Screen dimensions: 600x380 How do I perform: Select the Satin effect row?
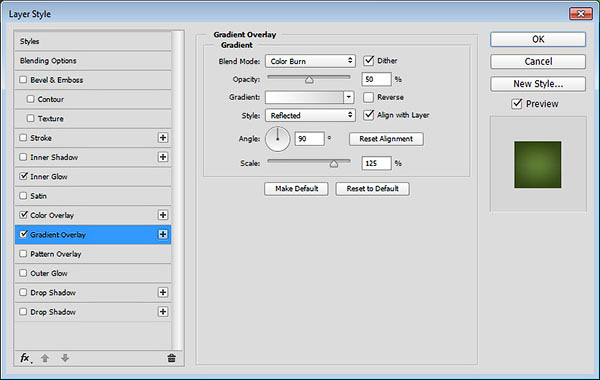coord(93,196)
